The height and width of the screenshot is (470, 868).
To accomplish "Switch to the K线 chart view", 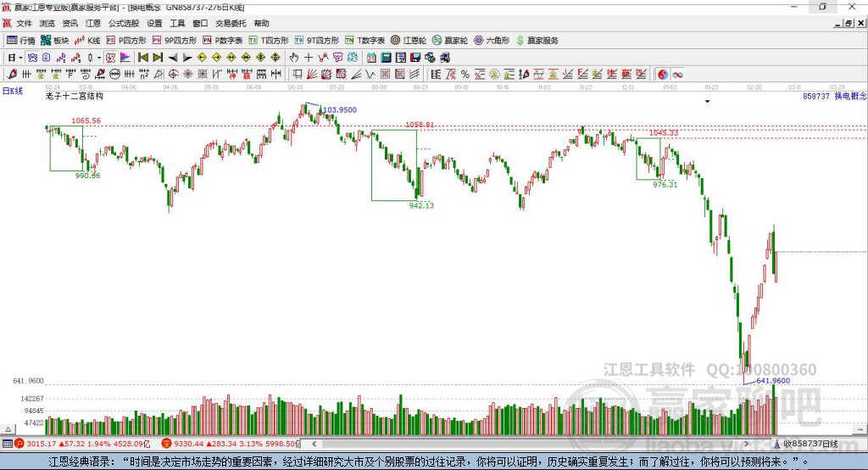I will 87,41.
